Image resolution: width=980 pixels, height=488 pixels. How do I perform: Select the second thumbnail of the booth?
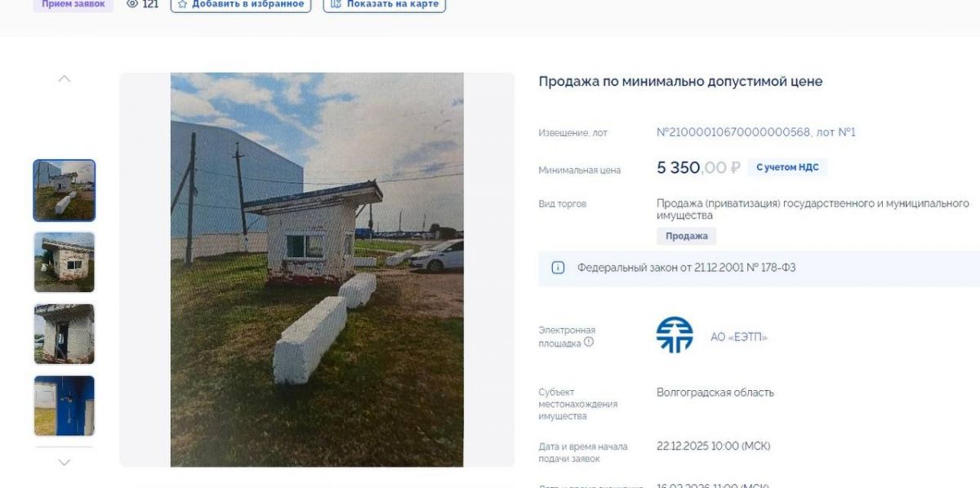pyautogui.click(x=65, y=262)
